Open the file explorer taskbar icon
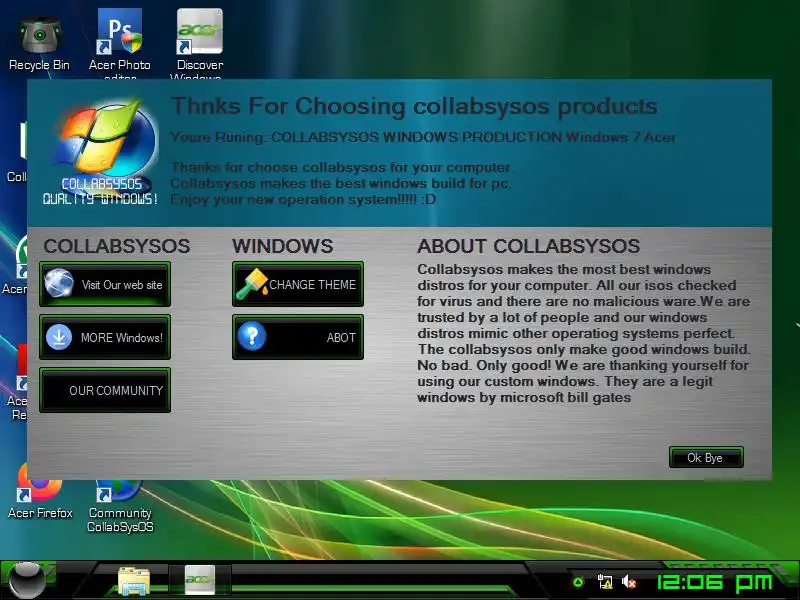 (134, 581)
